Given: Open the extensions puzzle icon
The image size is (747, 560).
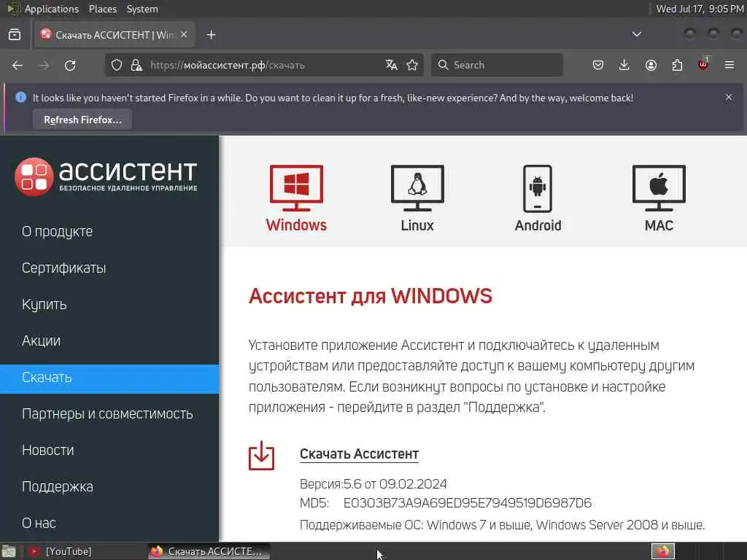Looking at the screenshot, I should pos(677,65).
